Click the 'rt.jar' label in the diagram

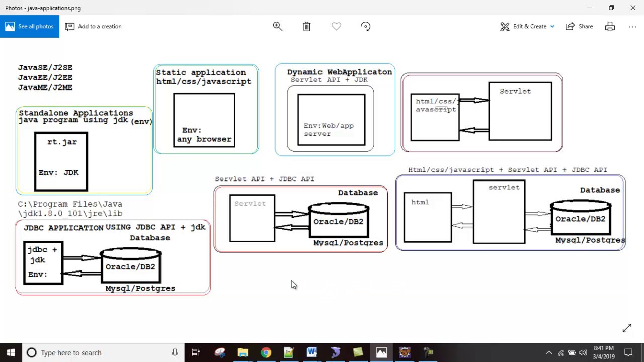coord(62,142)
